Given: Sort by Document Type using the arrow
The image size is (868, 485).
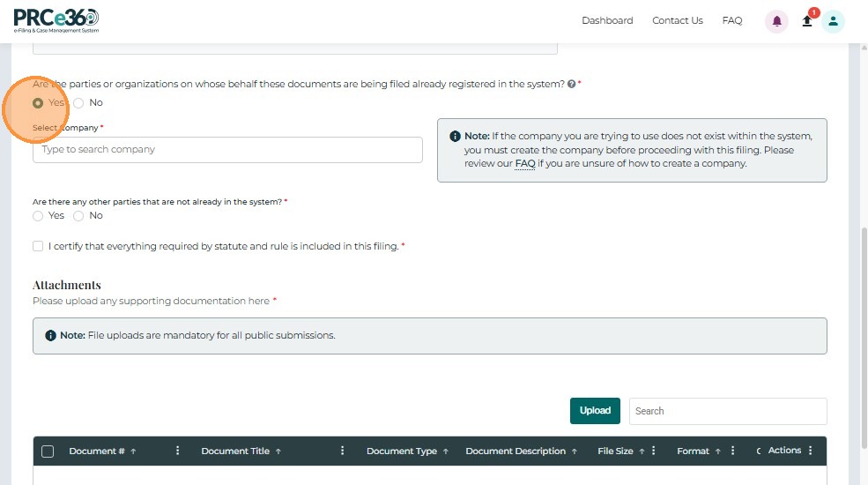Looking at the screenshot, I should tap(446, 451).
